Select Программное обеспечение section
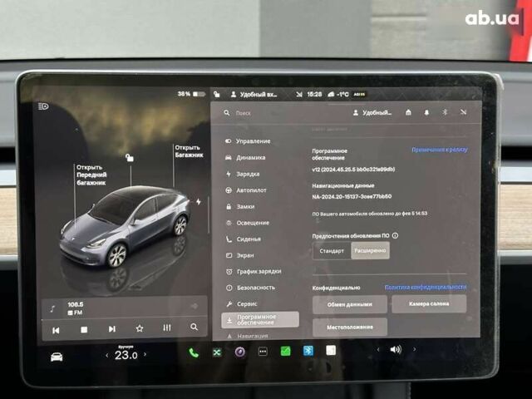The width and height of the screenshot is (532, 399). tap(260, 319)
